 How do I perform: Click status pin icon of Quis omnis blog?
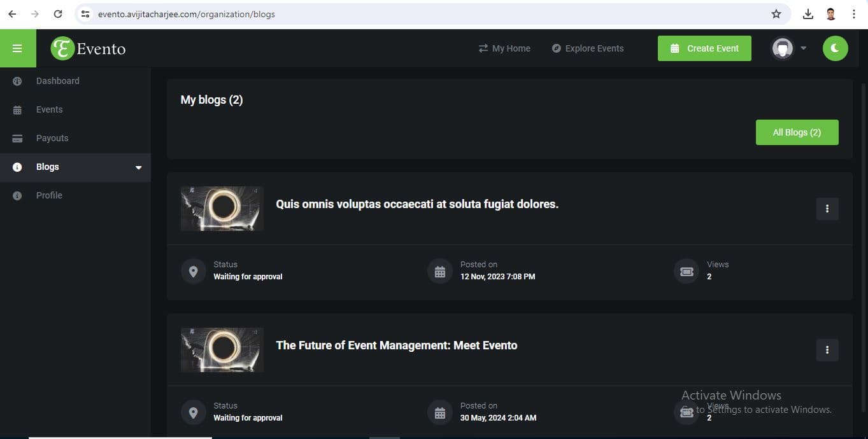coord(194,271)
